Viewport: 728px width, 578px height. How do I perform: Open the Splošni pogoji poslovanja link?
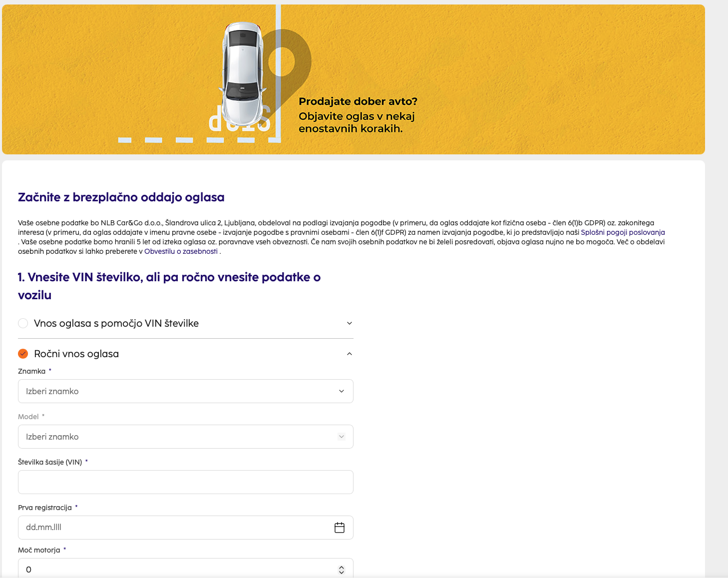coord(623,232)
